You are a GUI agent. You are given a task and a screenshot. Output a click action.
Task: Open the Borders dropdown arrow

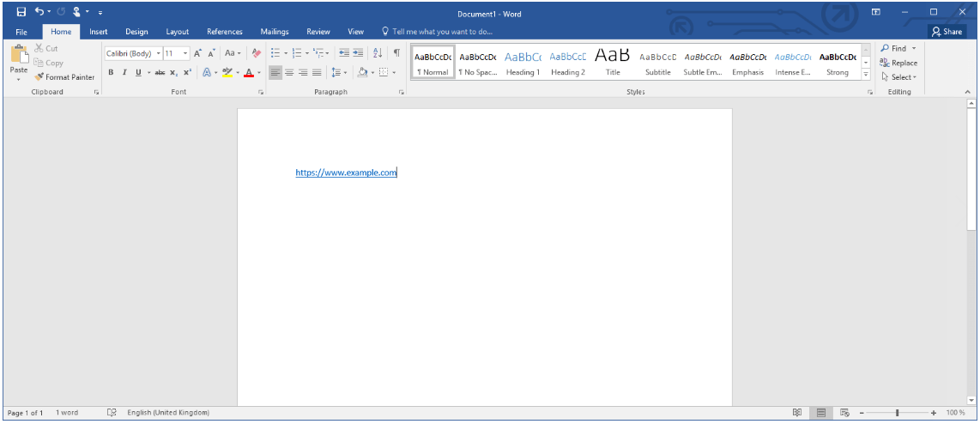click(x=395, y=73)
